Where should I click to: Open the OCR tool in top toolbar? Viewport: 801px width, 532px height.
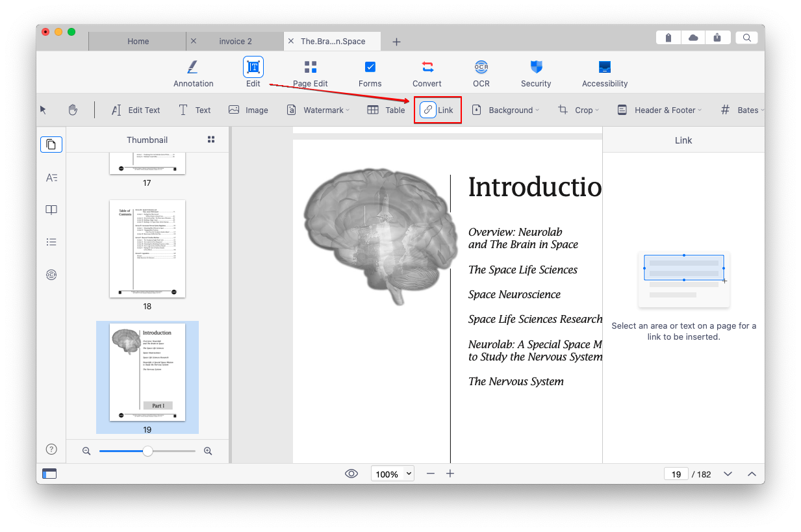click(x=481, y=73)
